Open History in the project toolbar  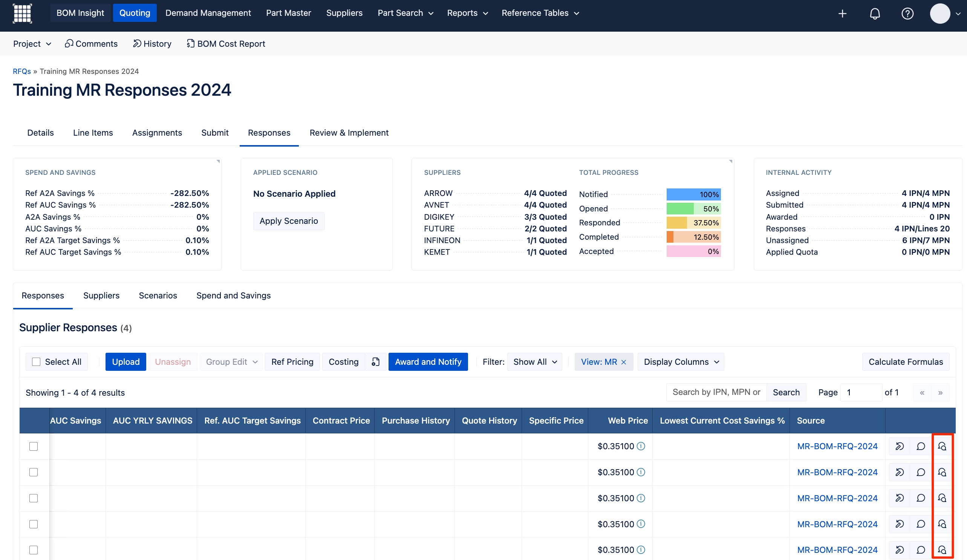pyautogui.click(x=152, y=44)
